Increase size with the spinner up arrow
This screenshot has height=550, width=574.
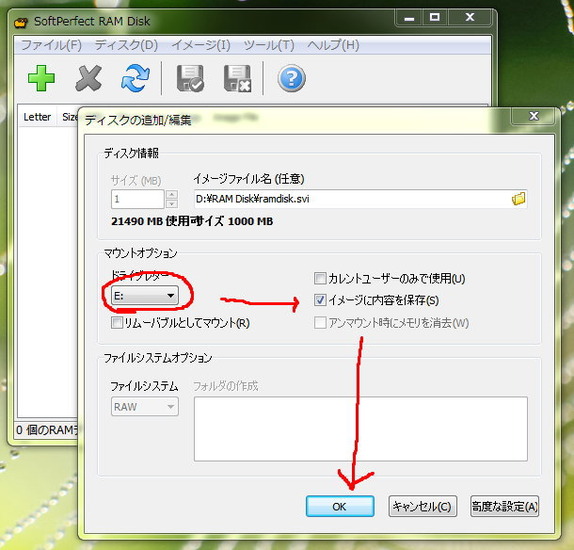(x=172, y=194)
